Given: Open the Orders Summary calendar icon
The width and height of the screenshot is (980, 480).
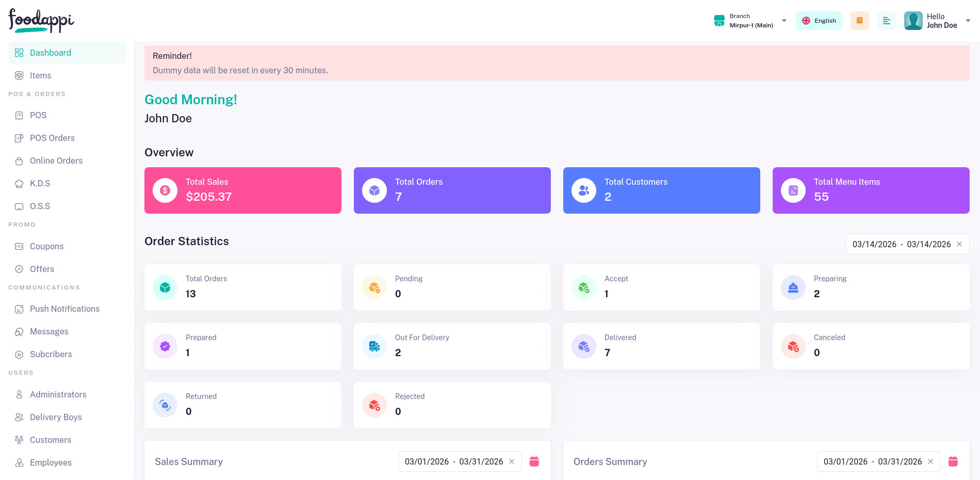Looking at the screenshot, I should (953, 461).
